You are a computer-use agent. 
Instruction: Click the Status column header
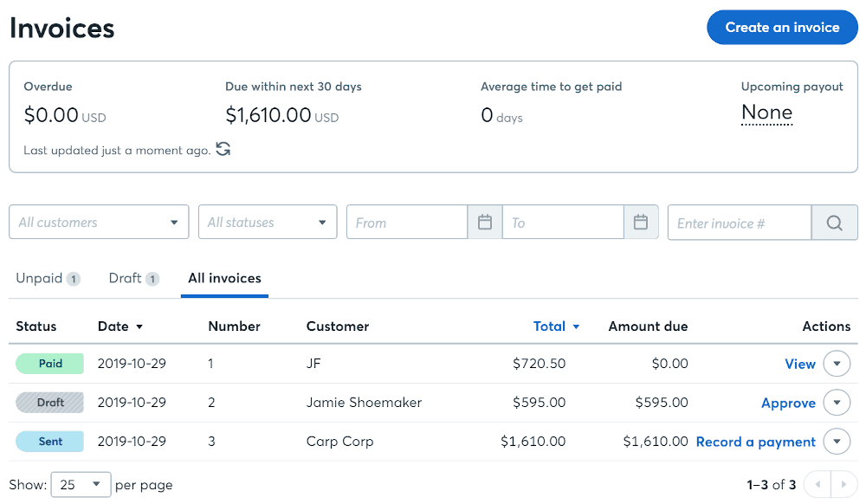click(x=36, y=326)
